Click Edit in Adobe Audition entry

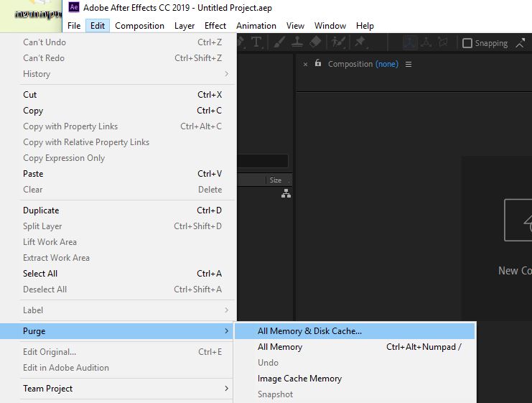[116, 368]
